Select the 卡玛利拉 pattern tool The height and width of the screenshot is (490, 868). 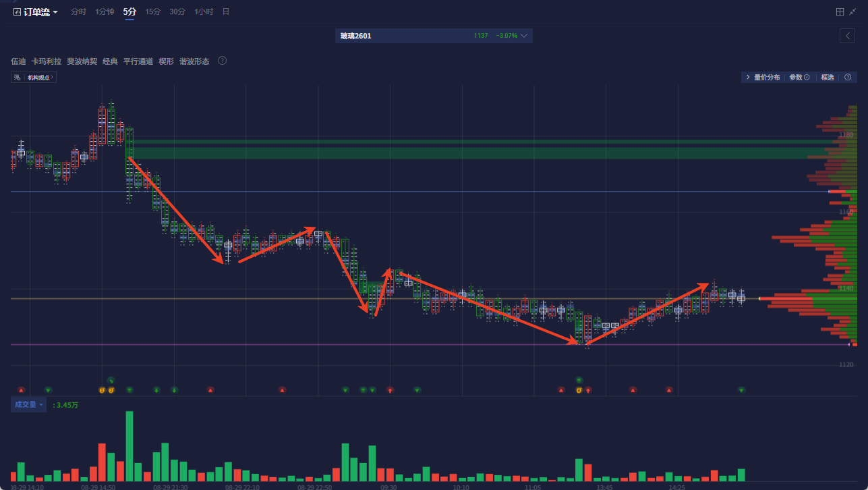[x=47, y=61]
